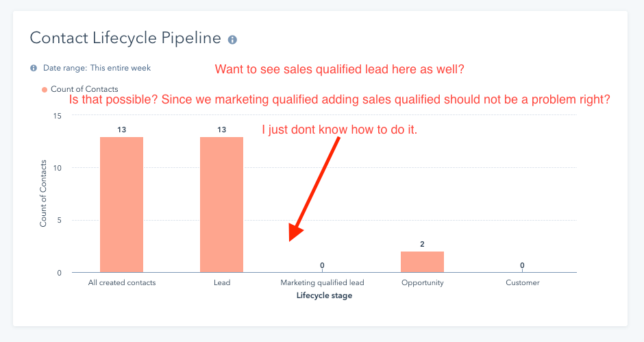This screenshot has width=644, height=342.
Task: Click the 0 label over Marketing qualified lead
Action: coord(322,265)
